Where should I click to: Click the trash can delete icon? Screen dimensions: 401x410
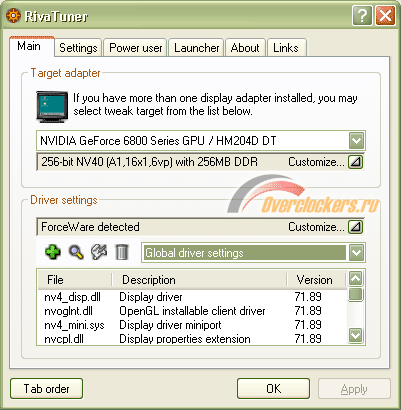click(x=122, y=252)
